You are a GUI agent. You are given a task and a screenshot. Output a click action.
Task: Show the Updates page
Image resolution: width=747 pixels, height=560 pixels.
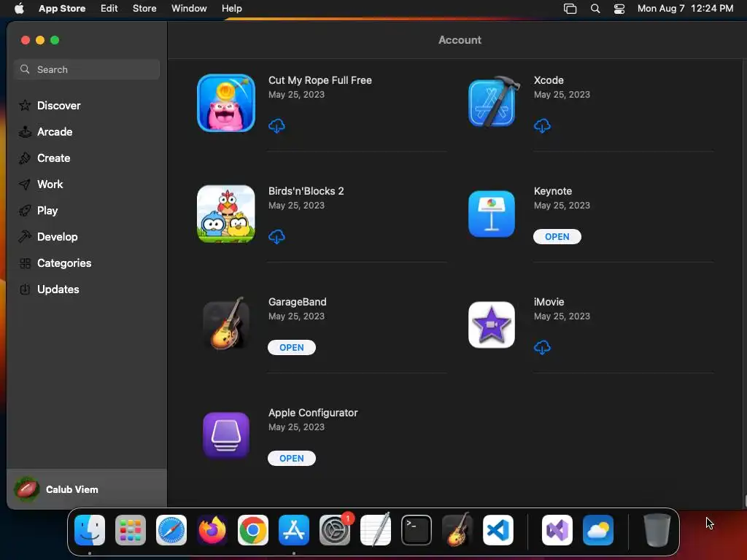[87, 289]
